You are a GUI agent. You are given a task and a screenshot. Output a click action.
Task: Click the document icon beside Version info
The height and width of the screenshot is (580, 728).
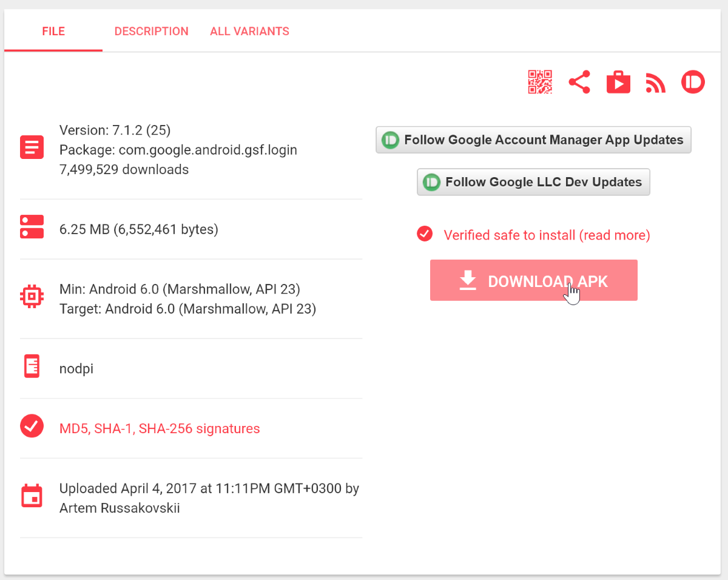(x=32, y=147)
